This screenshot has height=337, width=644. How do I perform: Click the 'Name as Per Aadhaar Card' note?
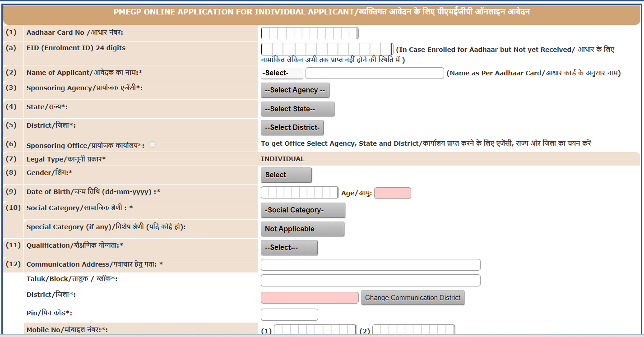[x=534, y=73]
